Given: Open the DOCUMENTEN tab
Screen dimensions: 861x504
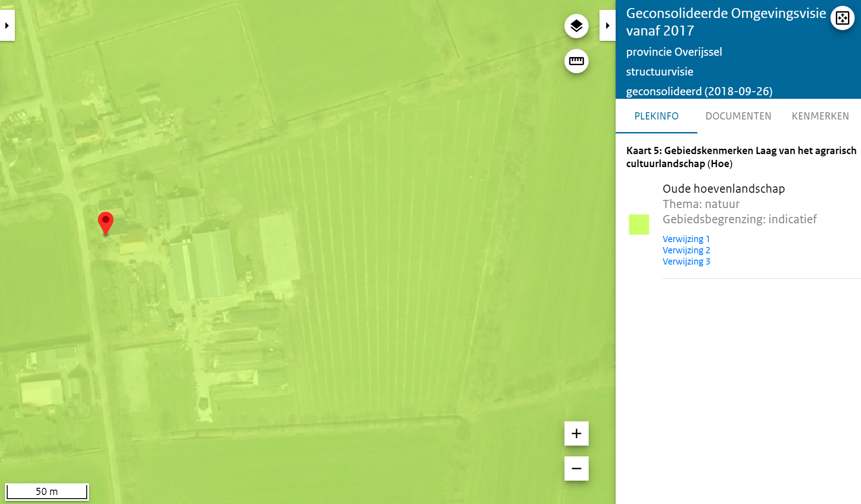Looking at the screenshot, I should [x=738, y=116].
